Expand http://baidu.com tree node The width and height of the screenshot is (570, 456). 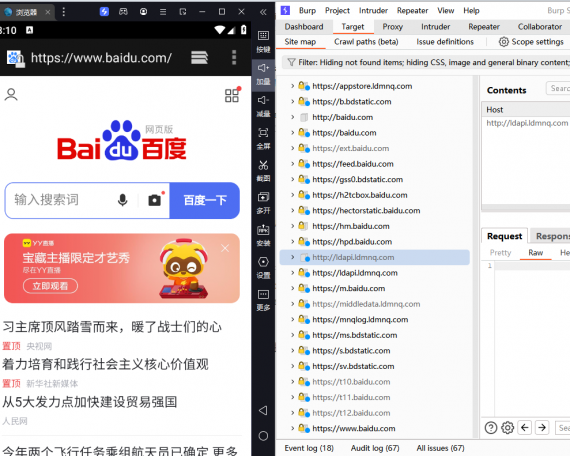tap(293, 117)
